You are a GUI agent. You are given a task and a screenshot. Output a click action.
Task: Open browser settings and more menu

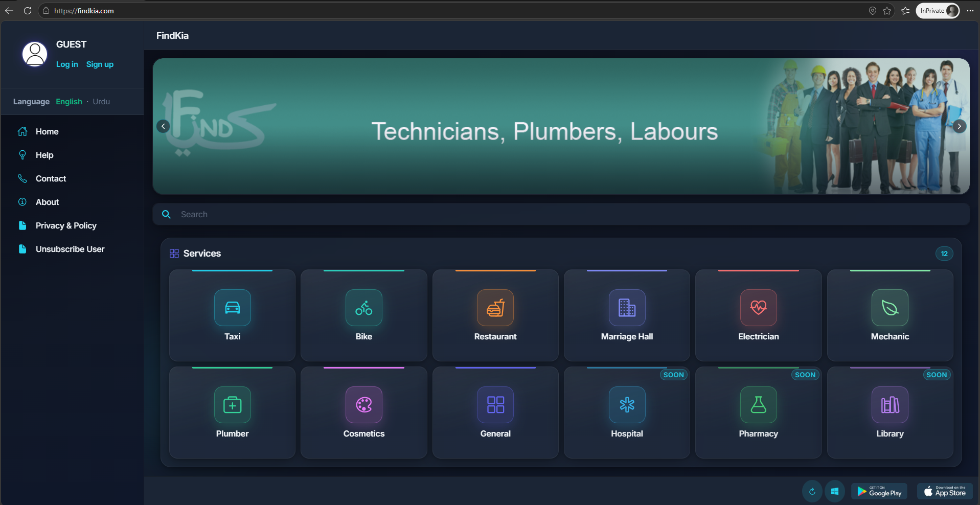point(970,11)
